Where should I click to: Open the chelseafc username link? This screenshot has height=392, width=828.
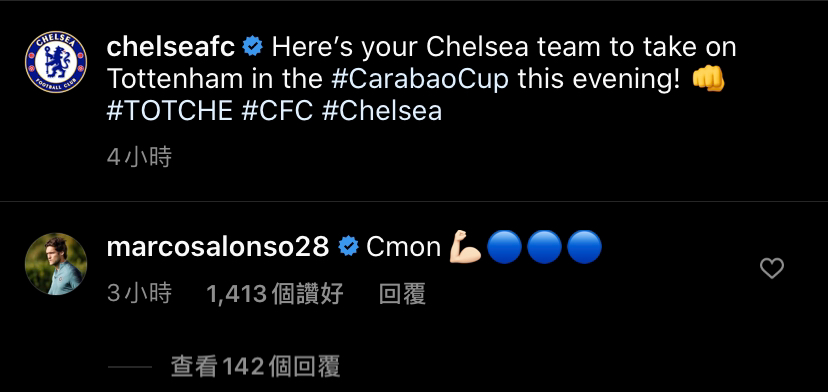click(x=171, y=47)
